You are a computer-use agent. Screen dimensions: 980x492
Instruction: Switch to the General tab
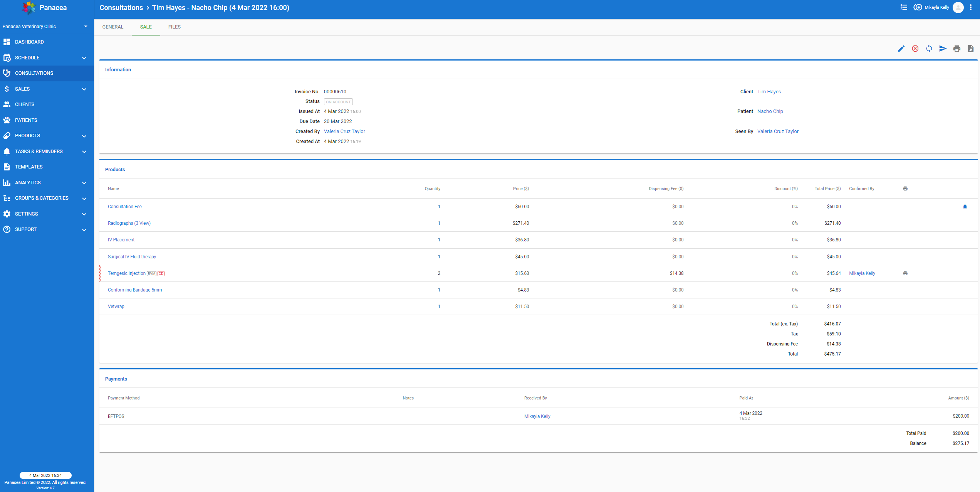[112, 27]
